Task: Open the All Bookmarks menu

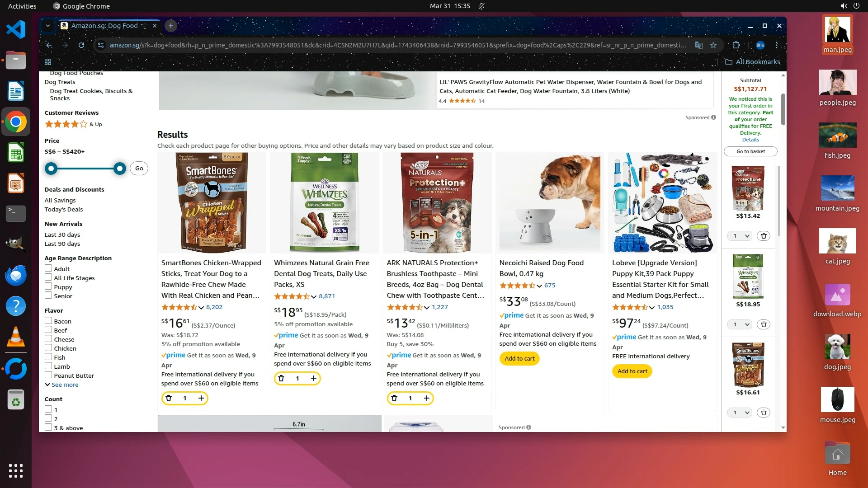Action: click(x=753, y=62)
